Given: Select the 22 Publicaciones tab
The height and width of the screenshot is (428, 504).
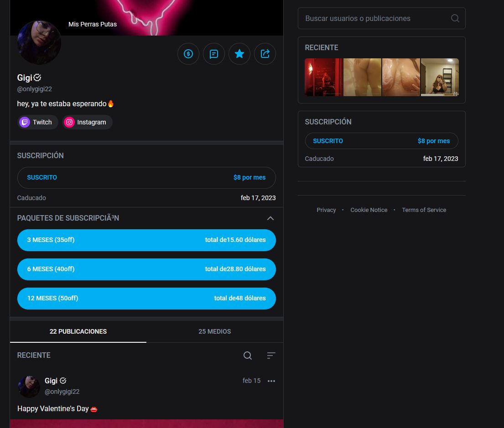Looking at the screenshot, I should (78, 331).
